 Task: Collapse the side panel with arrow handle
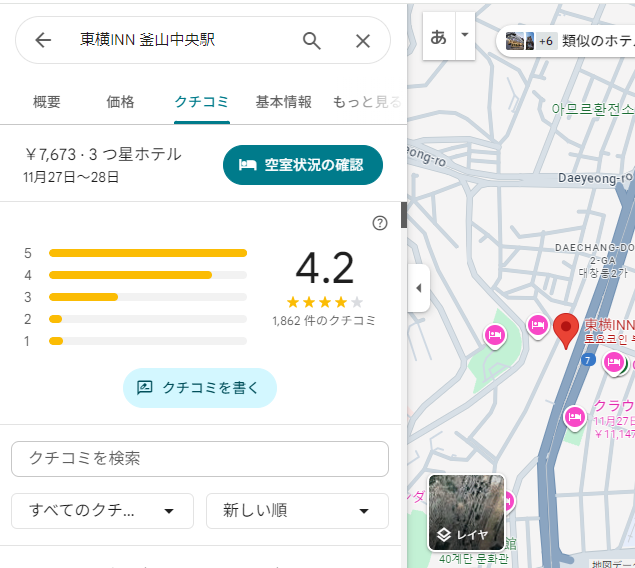pyautogui.click(x=418, y=288)
